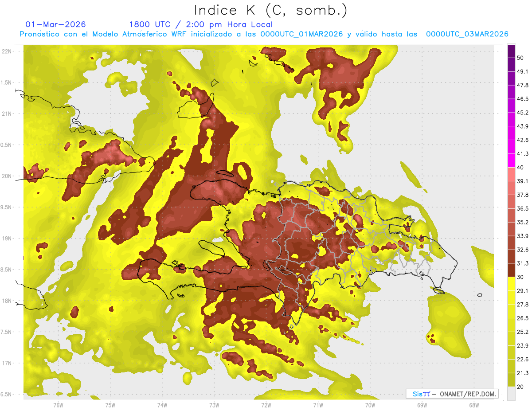Pick the olive legend swatch between 20 and 21.3
The height and width of the screenshot is (411, 532).
pyautogui.click(x=512, y=380)
